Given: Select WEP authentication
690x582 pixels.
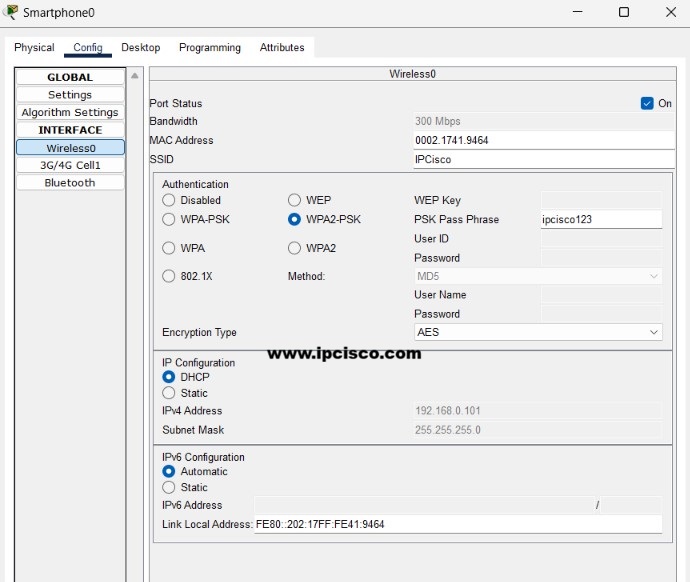Looking at the screenshot, I should pyautogui.click(x=294, y=200).
